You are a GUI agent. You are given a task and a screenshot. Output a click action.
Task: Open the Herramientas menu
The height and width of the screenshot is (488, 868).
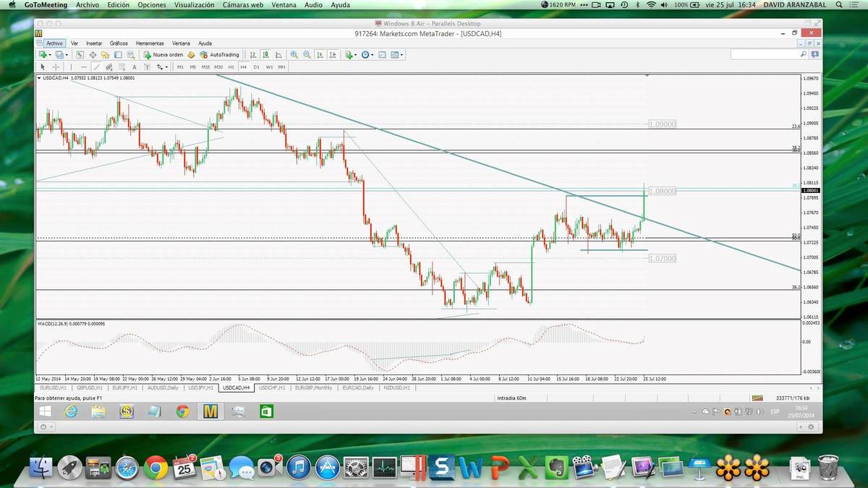(x=150, y=43)
